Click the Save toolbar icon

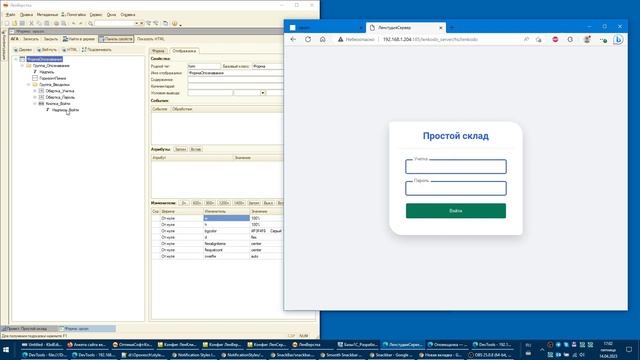22,23
